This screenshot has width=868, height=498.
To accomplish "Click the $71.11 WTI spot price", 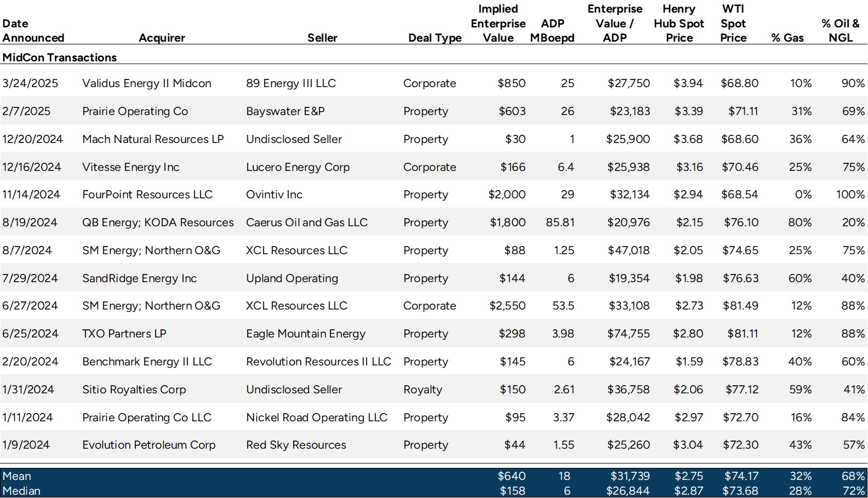I will click(x=743, y=111).
